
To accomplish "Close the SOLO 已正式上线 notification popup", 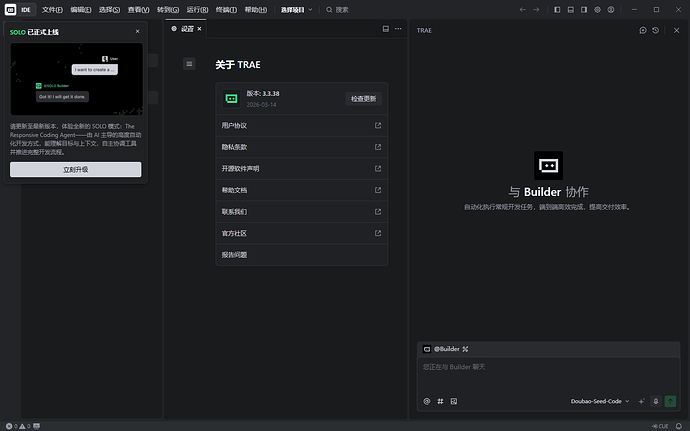I will point(137,31).
